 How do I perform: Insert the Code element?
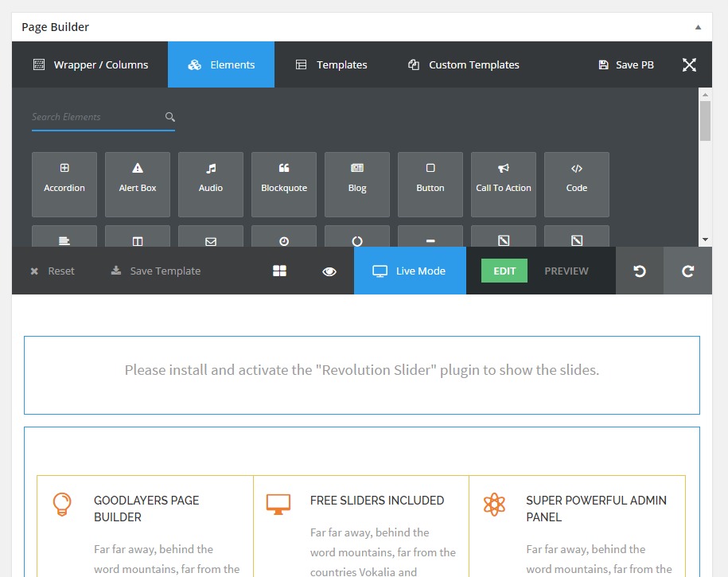(x=577, y=185)
